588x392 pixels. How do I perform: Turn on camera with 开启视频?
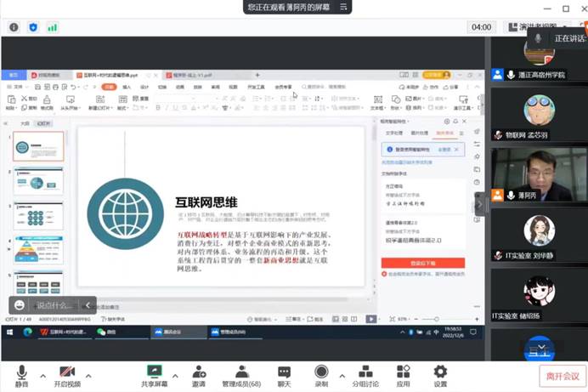[x=67, y=373]
